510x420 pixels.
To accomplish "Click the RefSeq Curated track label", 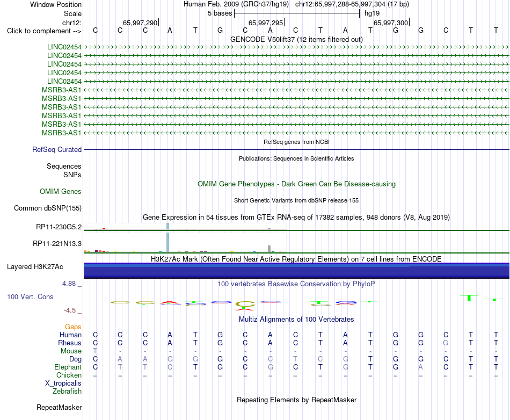I will [57, 150].
